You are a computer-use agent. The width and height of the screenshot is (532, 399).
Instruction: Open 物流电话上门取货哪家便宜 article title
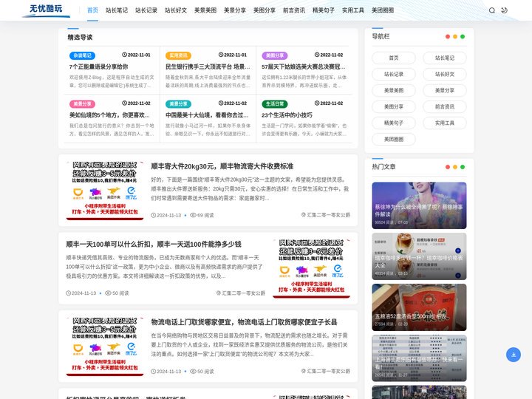245,322
